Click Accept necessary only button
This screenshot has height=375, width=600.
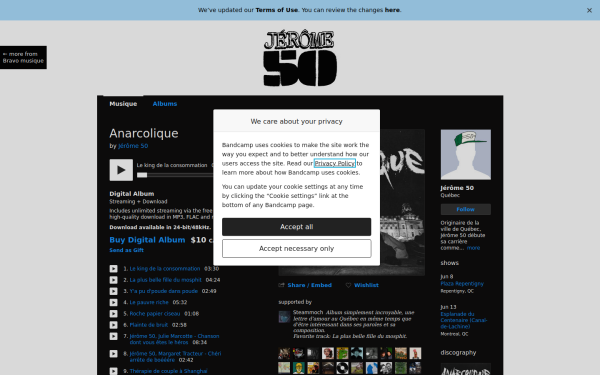click(x=297, y=249)
